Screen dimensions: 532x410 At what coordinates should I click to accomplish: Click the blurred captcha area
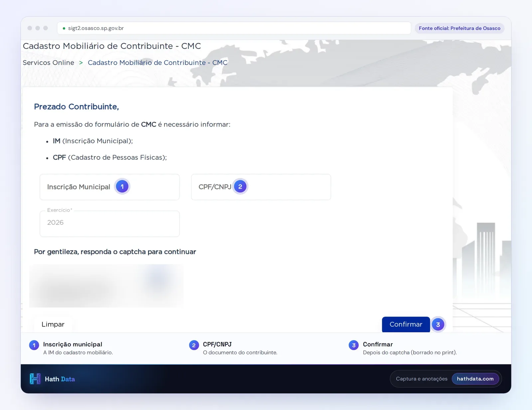pos(106,286)
